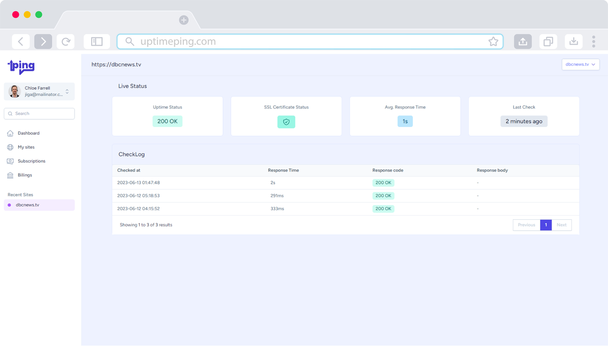
Task: Click the Next pagination button
Action: pos(561,225)
